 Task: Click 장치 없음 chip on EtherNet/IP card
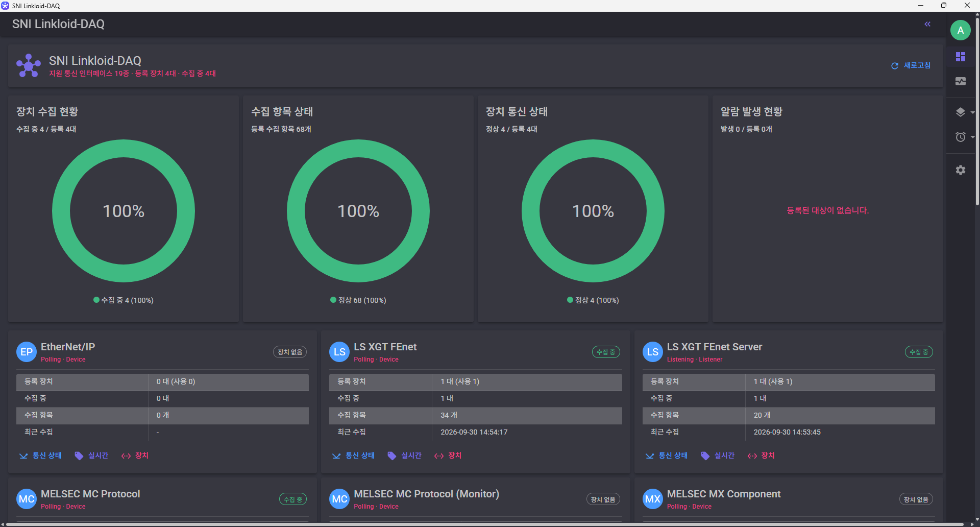coord(290,352)
